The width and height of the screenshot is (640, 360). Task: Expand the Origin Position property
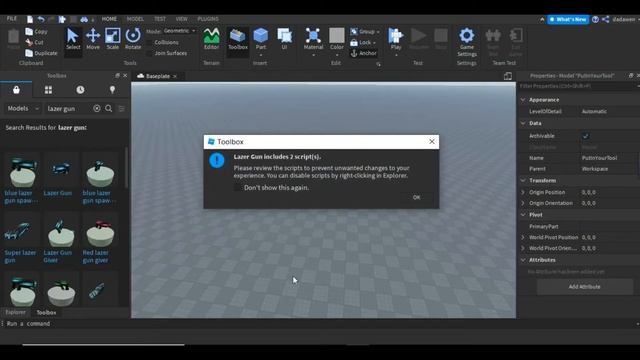[x=523, y=192]
